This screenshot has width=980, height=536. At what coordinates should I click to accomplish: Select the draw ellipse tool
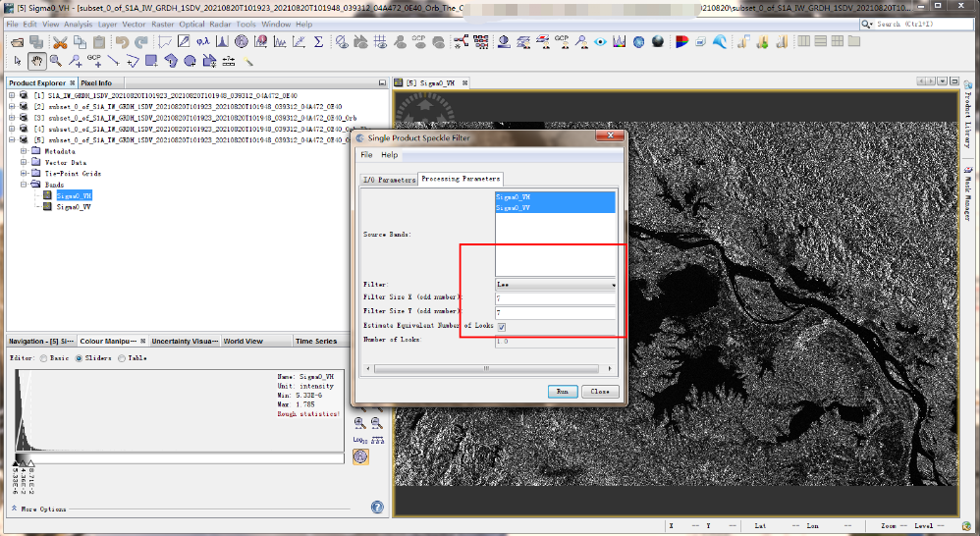pyautogui.click(x=190, y=61)
